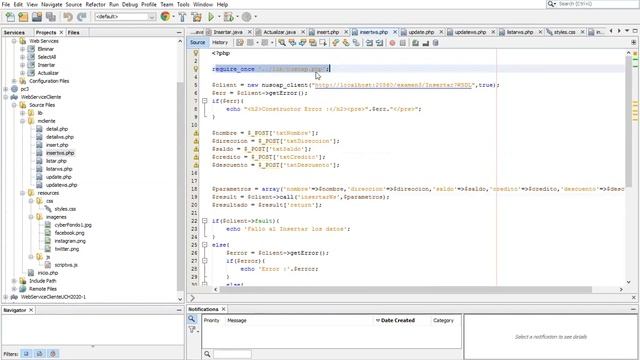This screenshot has height=360, width=640.
Task: Expand the lib folder node
Action: click(22, 113)
